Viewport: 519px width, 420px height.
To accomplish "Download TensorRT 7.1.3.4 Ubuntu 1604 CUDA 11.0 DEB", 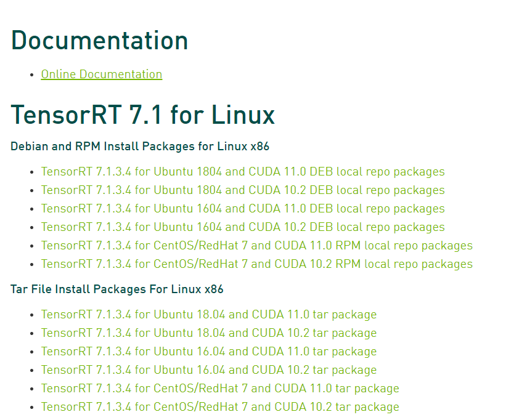I will click(242, 208).
